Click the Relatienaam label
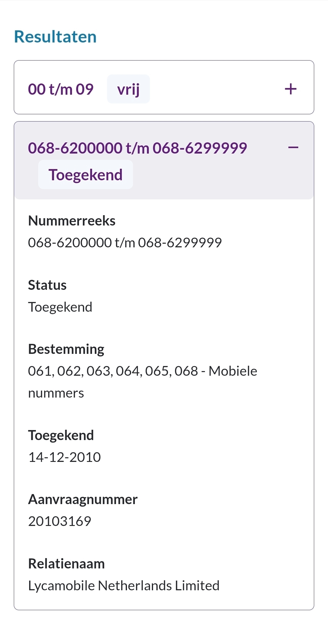 [67, 564]
